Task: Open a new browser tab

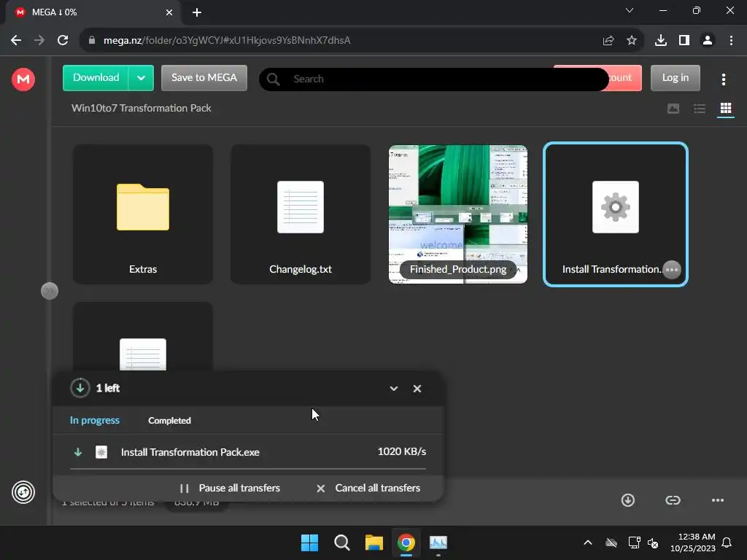Action: 197,12
